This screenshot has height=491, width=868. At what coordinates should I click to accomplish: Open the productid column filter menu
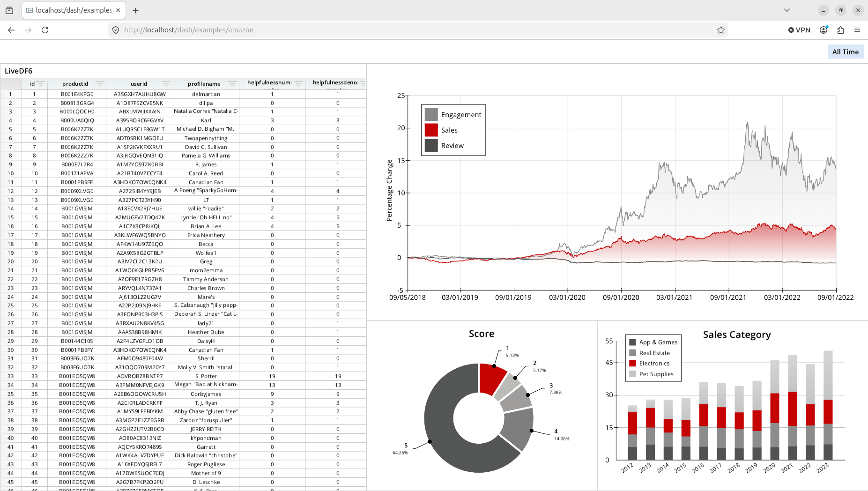[x=100, y=84]
